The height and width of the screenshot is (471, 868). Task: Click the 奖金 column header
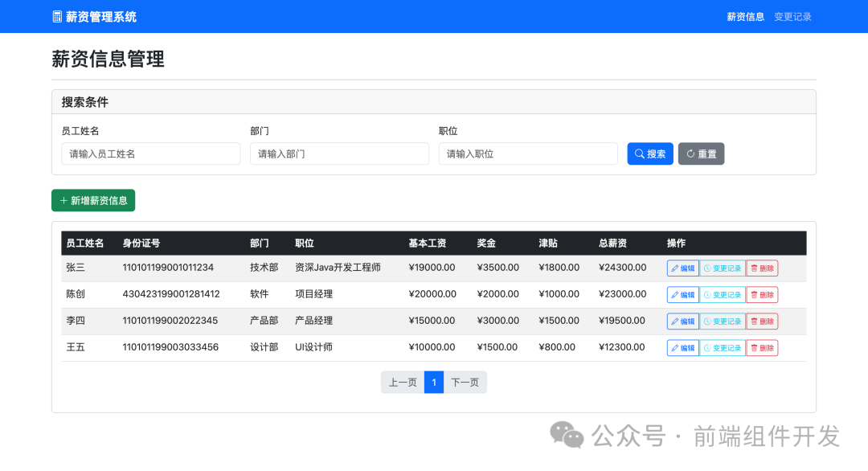(x=486, y=243)
